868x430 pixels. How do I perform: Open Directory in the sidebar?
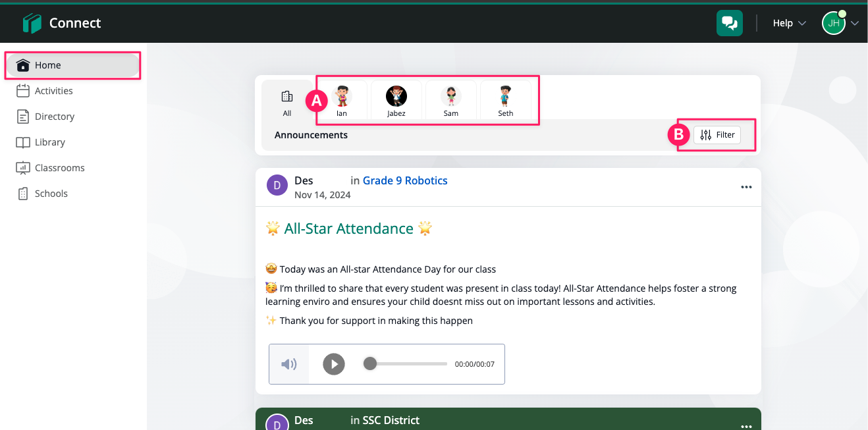[54, 117]
